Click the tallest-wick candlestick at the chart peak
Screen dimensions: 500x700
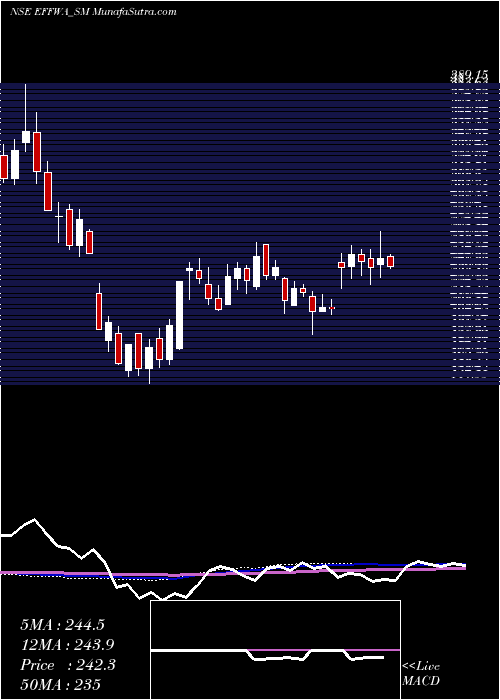(x=26, y=118)
